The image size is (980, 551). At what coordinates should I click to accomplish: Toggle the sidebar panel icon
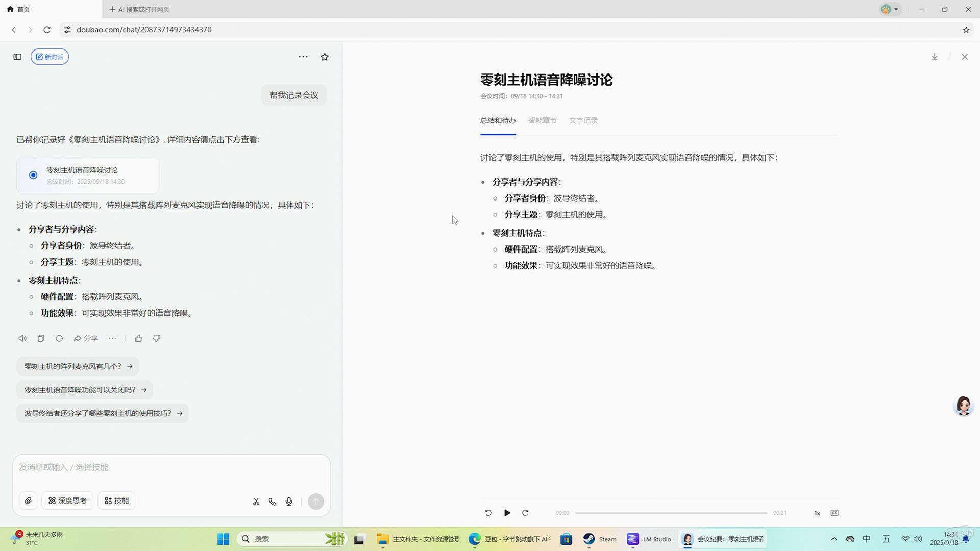pos(17,57)
